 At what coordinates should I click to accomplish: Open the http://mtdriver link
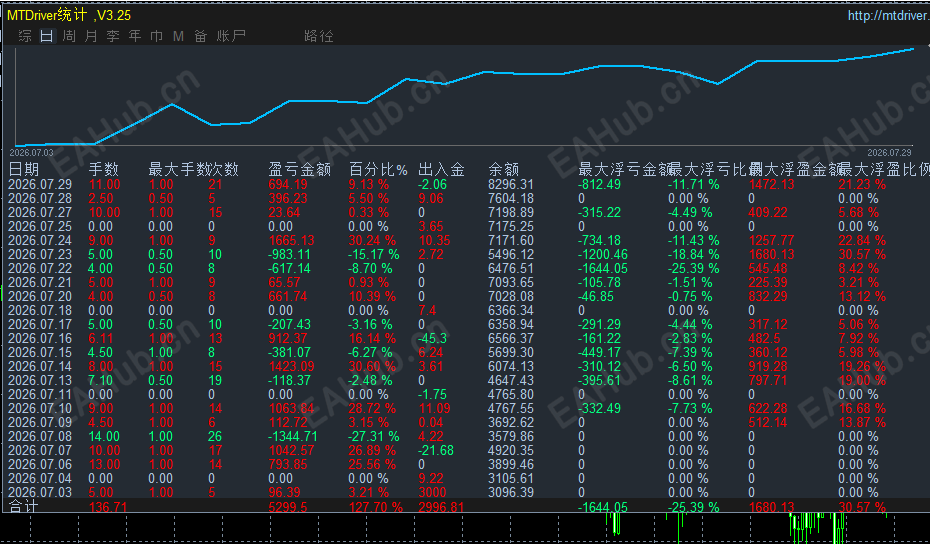click(888, 15)
